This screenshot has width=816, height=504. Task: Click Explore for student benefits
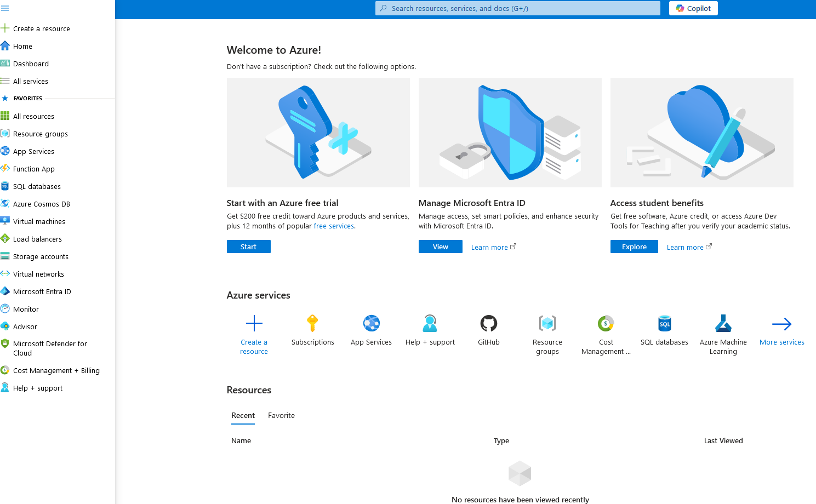pos(634,247)
